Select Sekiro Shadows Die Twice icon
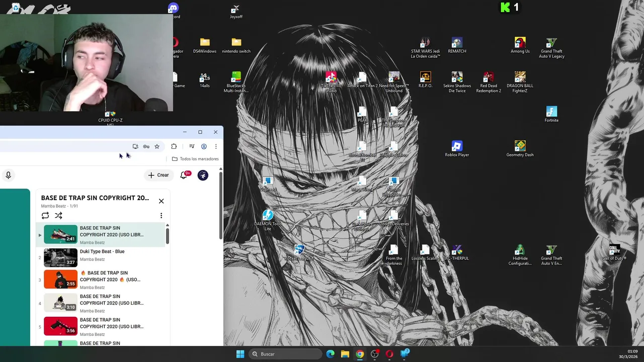 [x=457, y=82]
